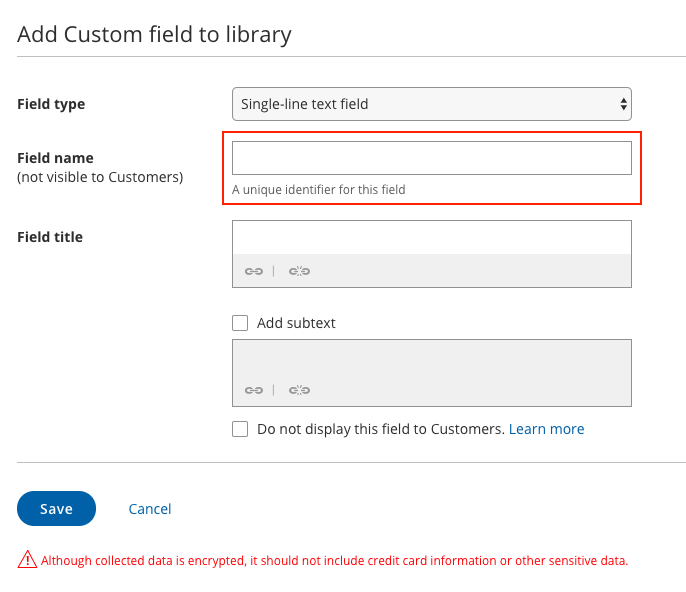This screenshot has width=686, height=592.
Task: Check Do not display this field to Customers
Action: 240,429
